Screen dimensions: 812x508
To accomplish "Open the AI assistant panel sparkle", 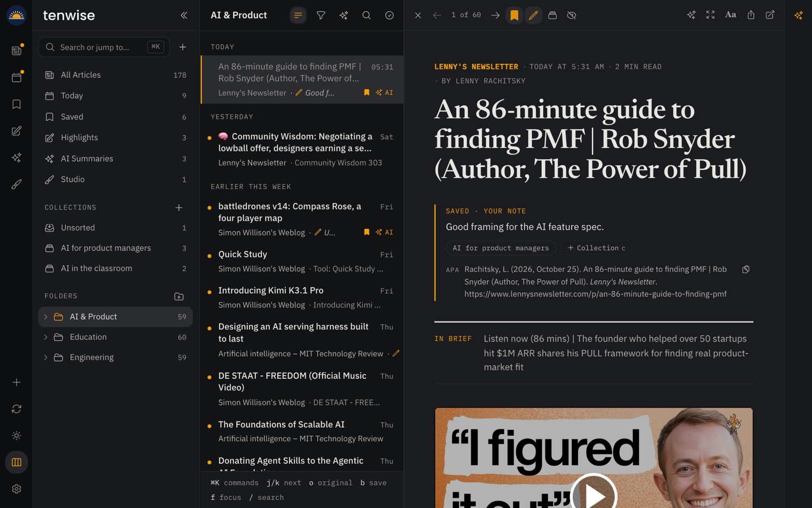I will (x=799, y=16).
